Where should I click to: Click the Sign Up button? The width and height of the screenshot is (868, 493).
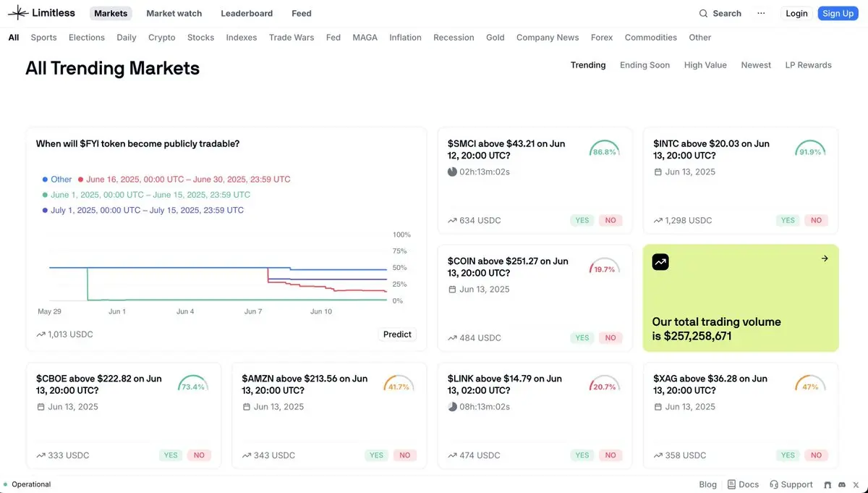tap(838, 13)
